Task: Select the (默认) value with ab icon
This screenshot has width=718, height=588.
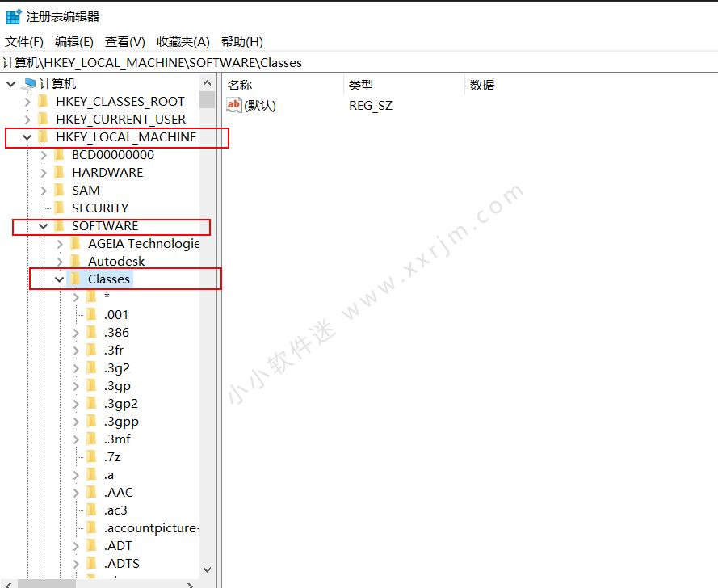Action: point(257,105)
